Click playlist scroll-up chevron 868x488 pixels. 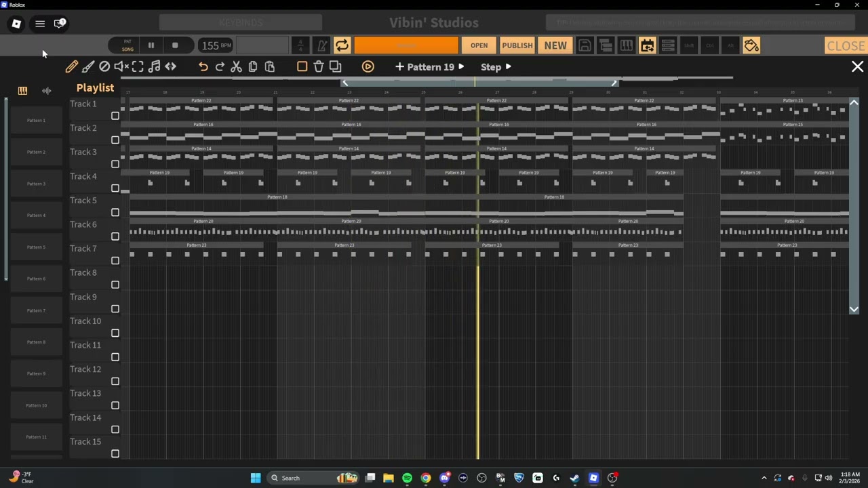coord(854,102)
